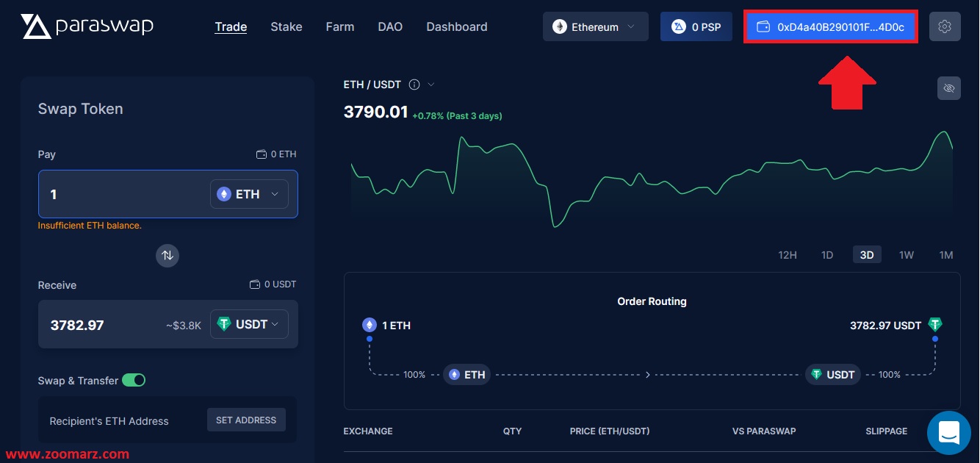Open the settings gear
This screenshot has width=980, height=463.
[945, 26]
